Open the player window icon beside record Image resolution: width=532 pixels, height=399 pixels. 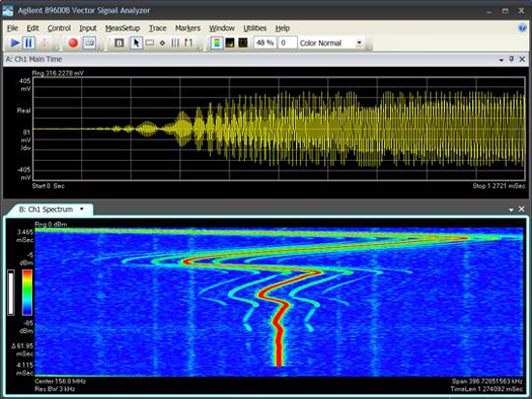click(x=90, y=43)
